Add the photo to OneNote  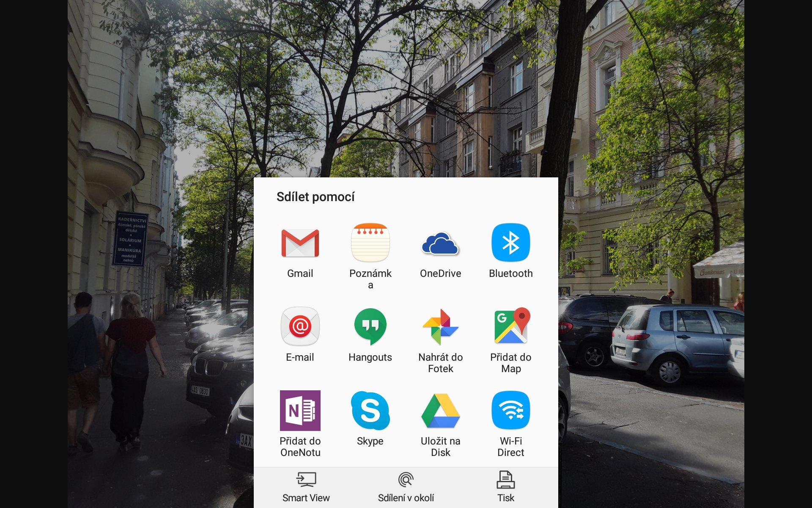coord(300,411)
